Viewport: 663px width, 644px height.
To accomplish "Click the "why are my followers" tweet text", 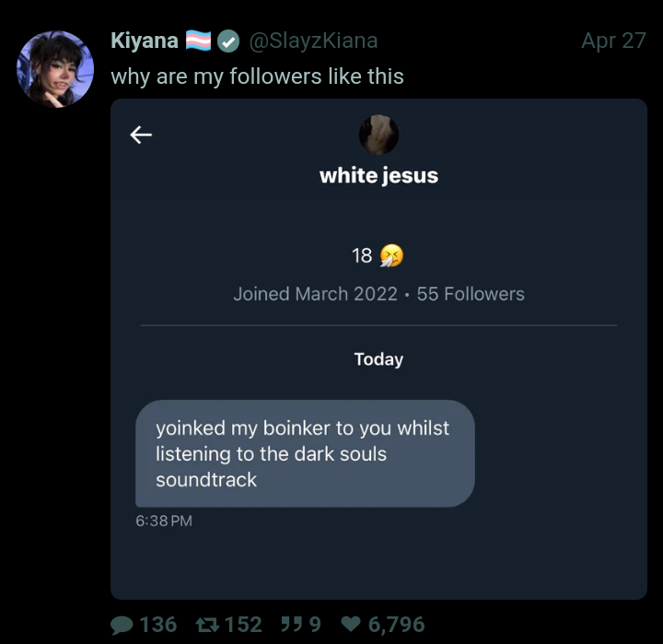I will (x=257, y=76).
